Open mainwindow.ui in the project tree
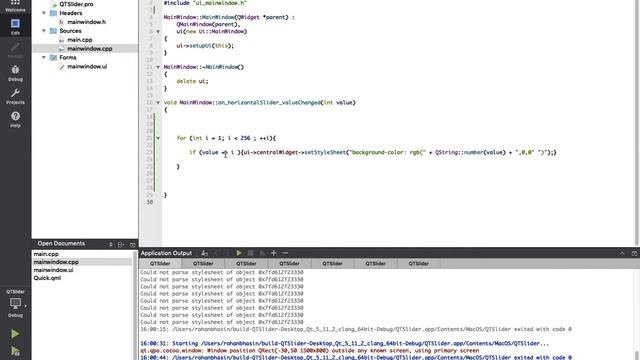The image size is (640, 360). click(x=87, y=67)
